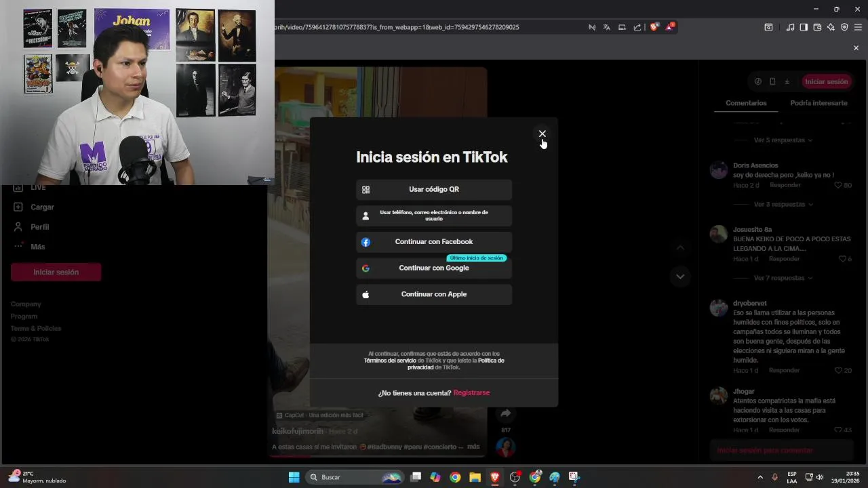Image resolution: width=868 pixels, height=488 pixels.
Task: Open the browser hamburger menu
Action: pos(858,27)
